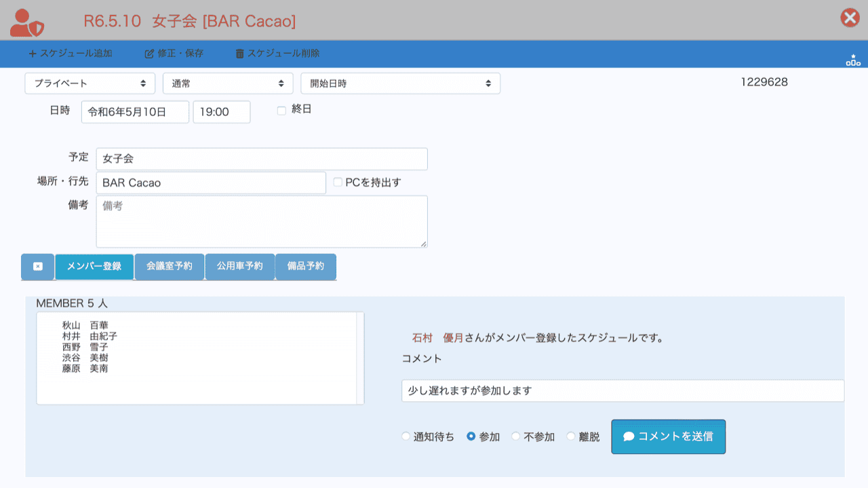Select the 不参加 radio button
The image size is (868, 488).
516,437
